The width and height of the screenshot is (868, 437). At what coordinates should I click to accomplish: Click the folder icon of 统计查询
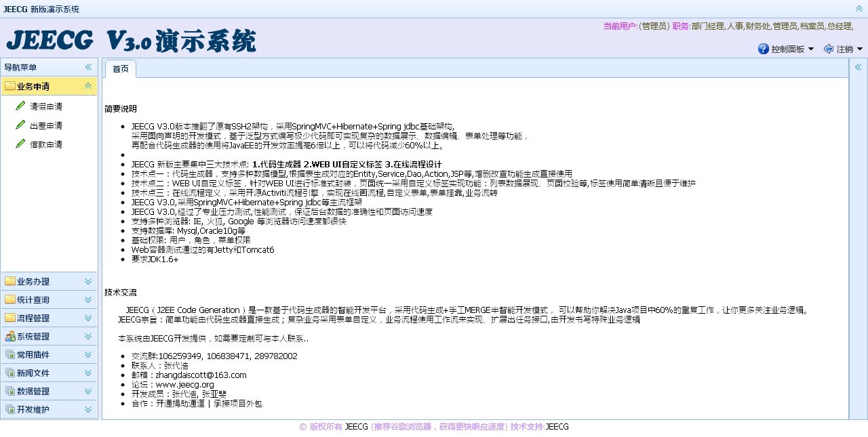9,299
